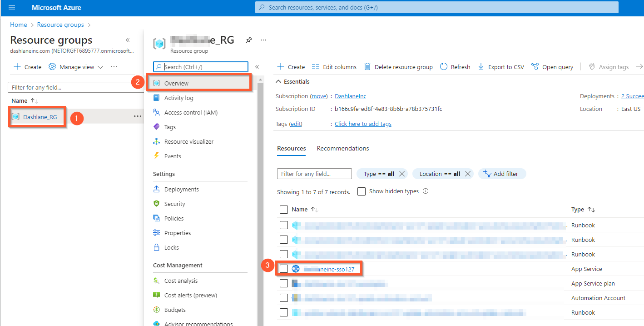Open the Azure portal hamburger menu
Screen dimensions: 644x326
[12, 7]
